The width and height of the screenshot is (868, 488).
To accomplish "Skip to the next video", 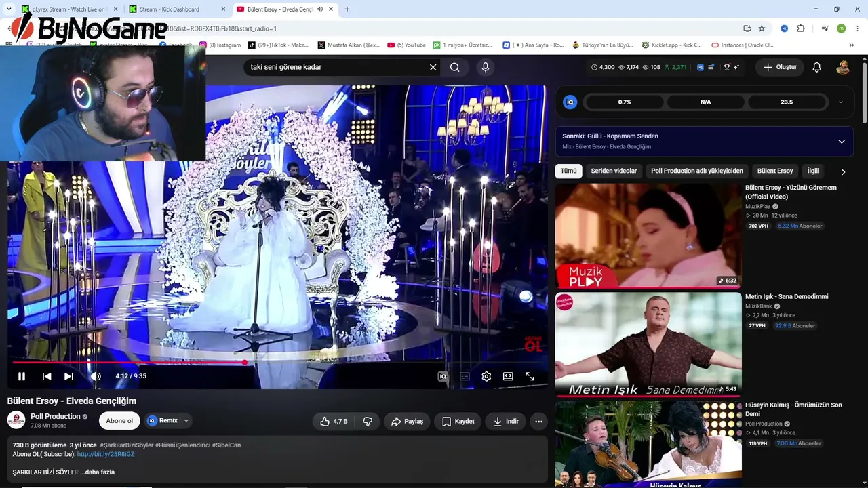I will coord(68,376).
